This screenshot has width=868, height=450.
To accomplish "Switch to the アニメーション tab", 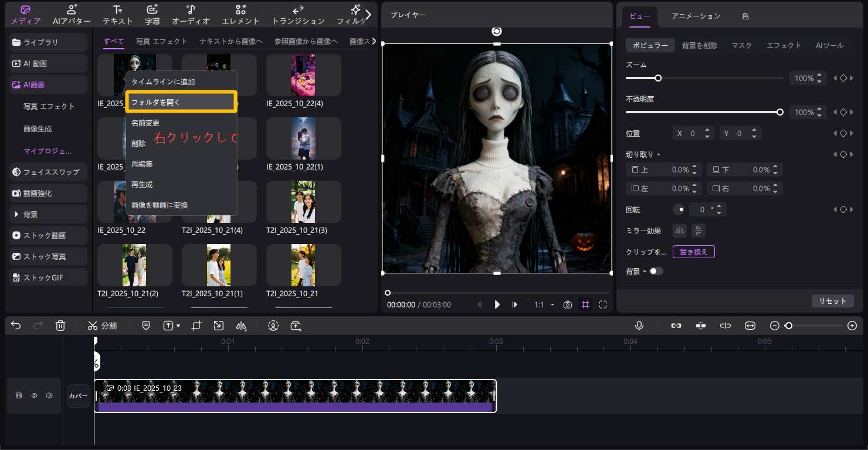I will pos(696,16).
